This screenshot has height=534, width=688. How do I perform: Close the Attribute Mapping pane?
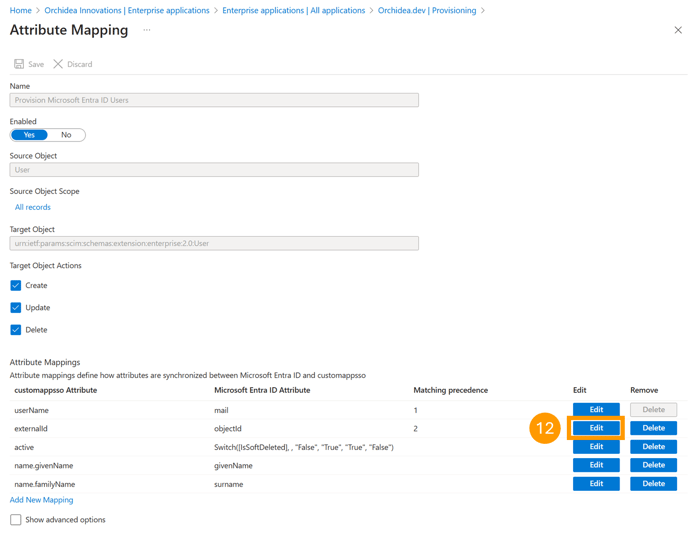pos(678,30)
